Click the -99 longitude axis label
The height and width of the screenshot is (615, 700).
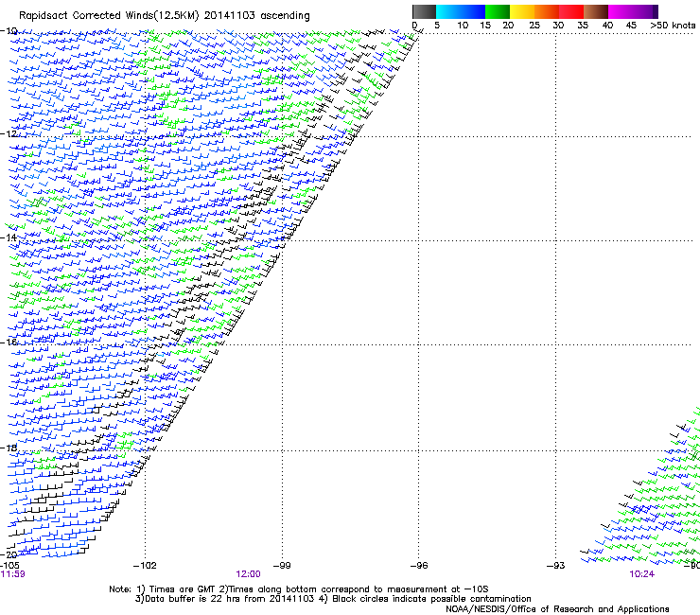pyautogui.click(x=282, y=566)
